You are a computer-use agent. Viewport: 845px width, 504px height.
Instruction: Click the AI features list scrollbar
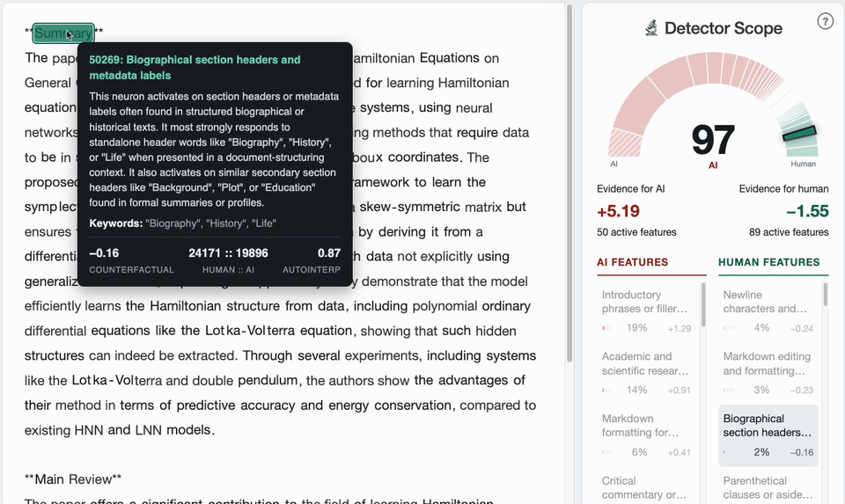703,306
